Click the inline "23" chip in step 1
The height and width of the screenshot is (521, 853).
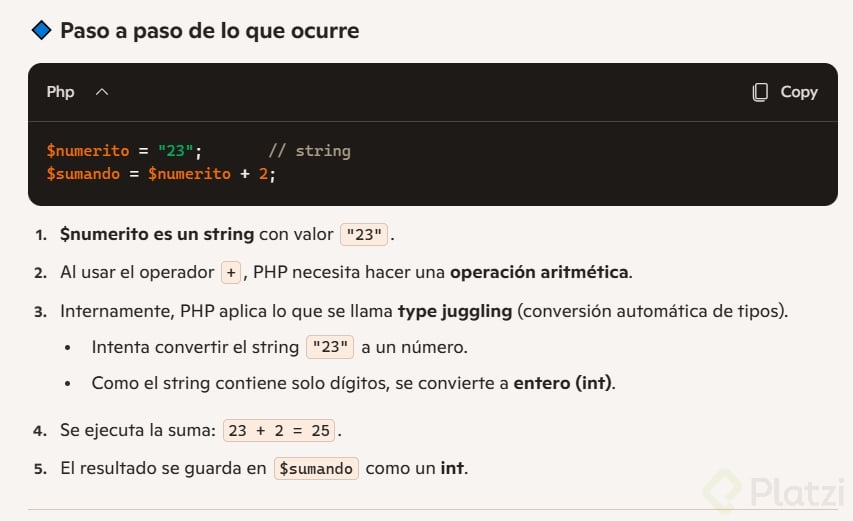tap(365, 235)
